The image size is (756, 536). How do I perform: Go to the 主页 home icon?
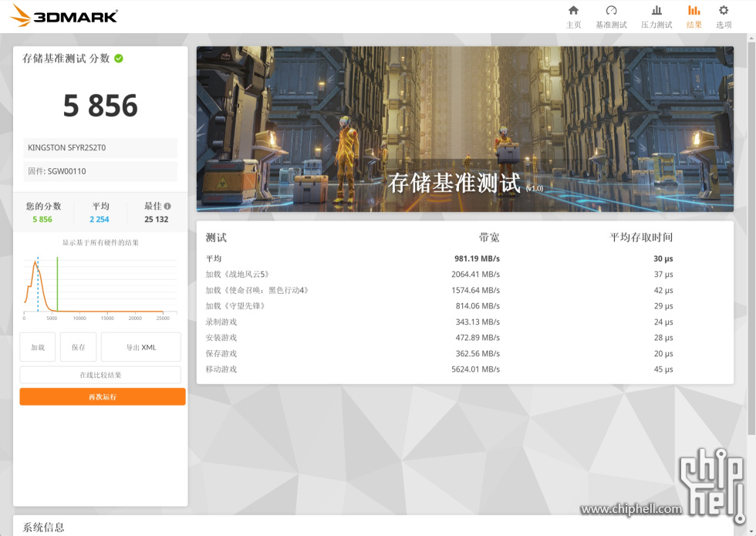(573, 10)
